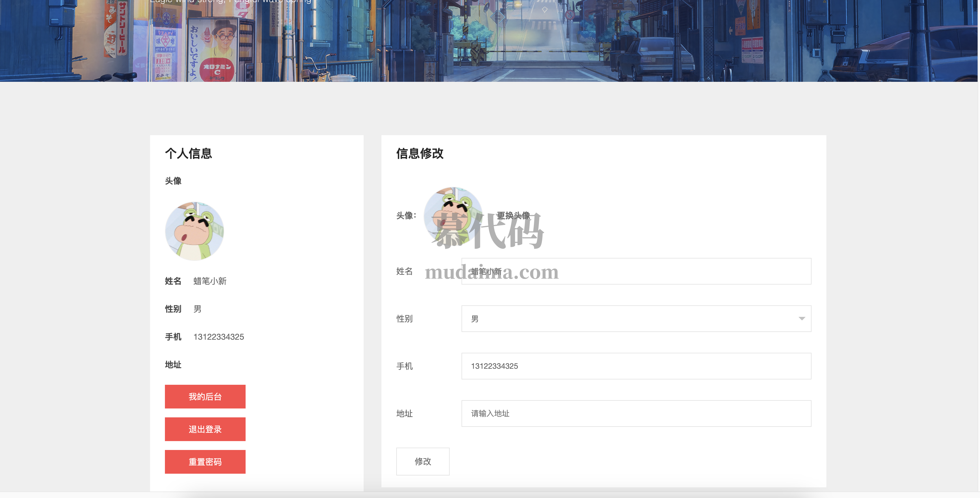Click the avatar image beside 更换头像
The height and width of the screenshot is (498, 980).
453,216
